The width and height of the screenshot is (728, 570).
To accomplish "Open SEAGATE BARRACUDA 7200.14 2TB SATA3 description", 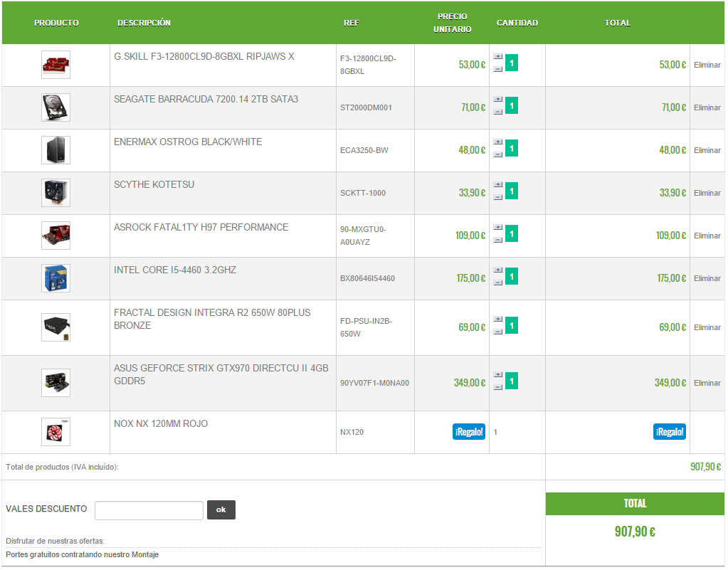I will point(206,100).
